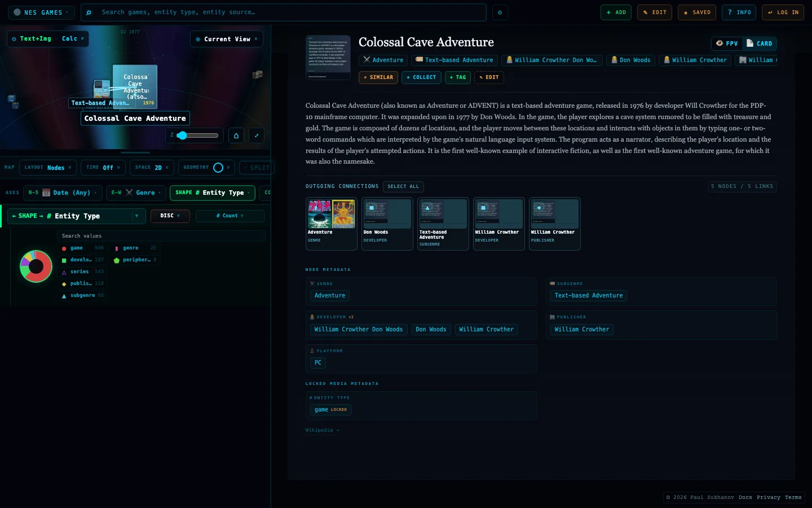Open the William Crowther publisher connection card
The image size is (812, 508).
click(555, 224)
